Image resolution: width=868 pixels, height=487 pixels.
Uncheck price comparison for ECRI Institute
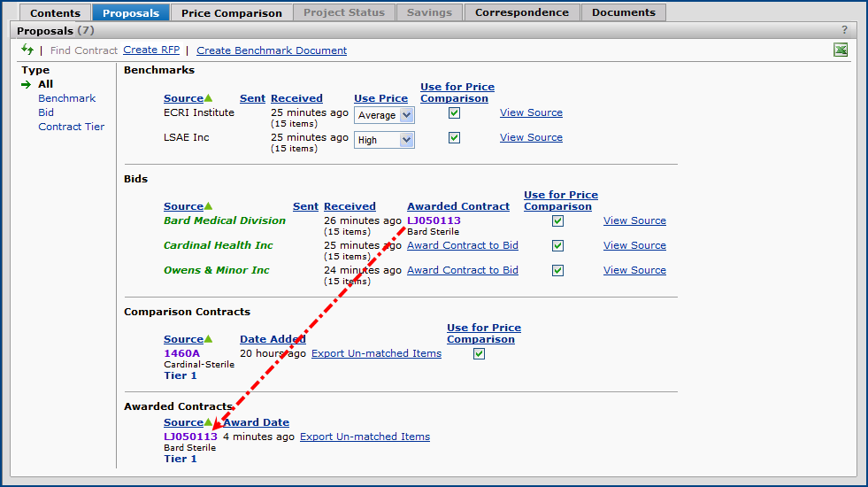[454, 113]
